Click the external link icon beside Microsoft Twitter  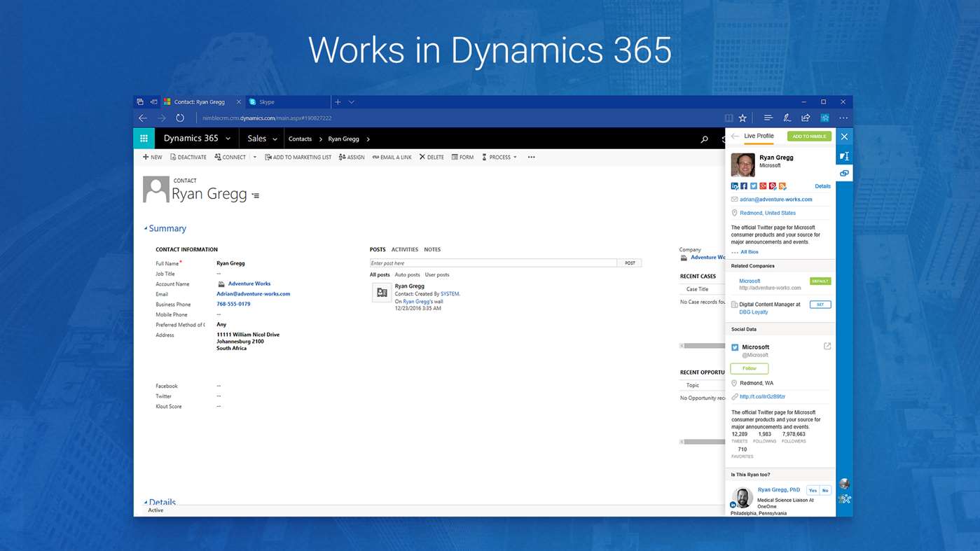click(x=827, y=346)
